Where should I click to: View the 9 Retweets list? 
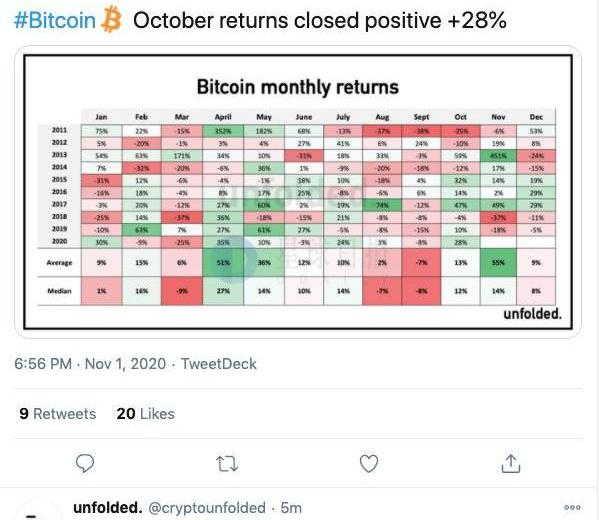pos(58,414)
